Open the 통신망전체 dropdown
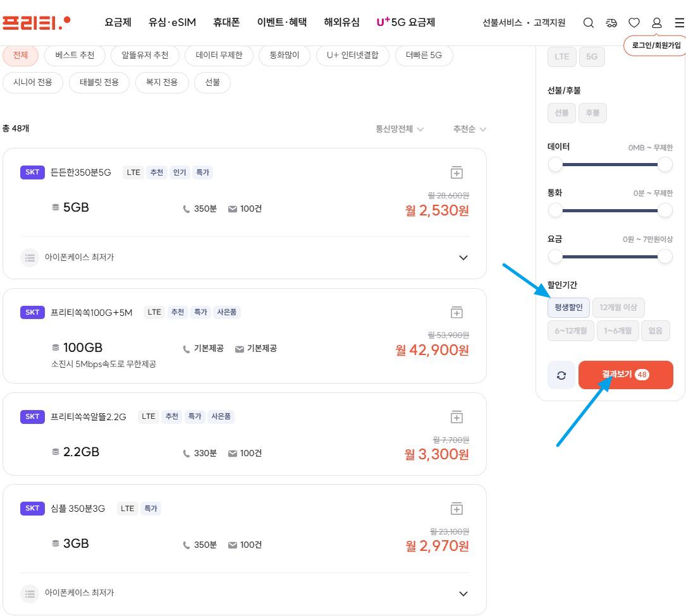Screen dimensions: 686x616 400,129
